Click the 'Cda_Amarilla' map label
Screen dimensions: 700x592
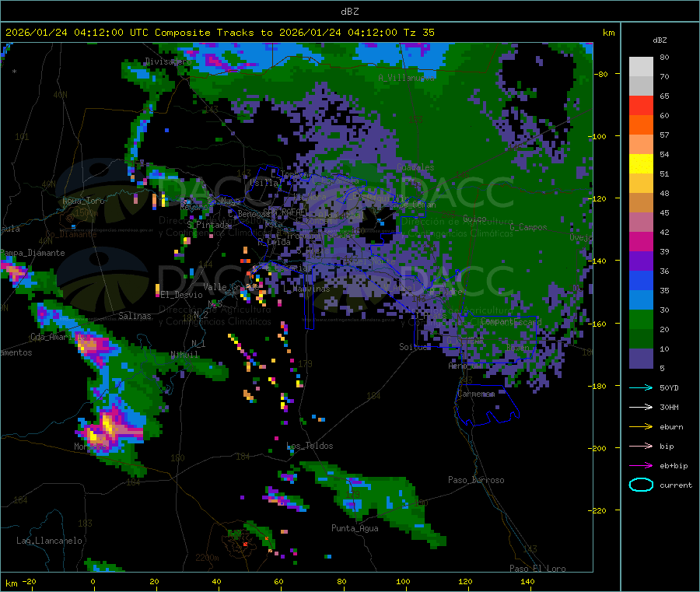(58, 337)
